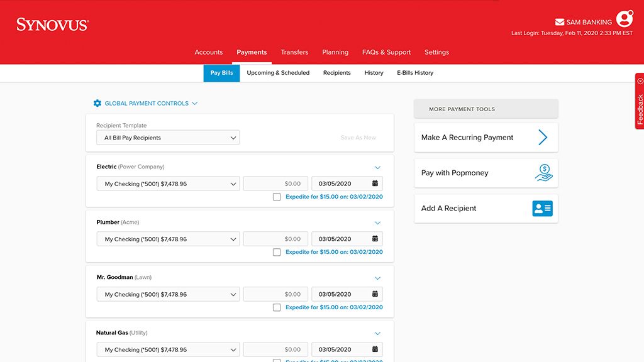The width and height of the screenshot is (644, 362).
Task: Click the Add A Recipient card icon
Action: pyautogui.click(x=542, y=209)
